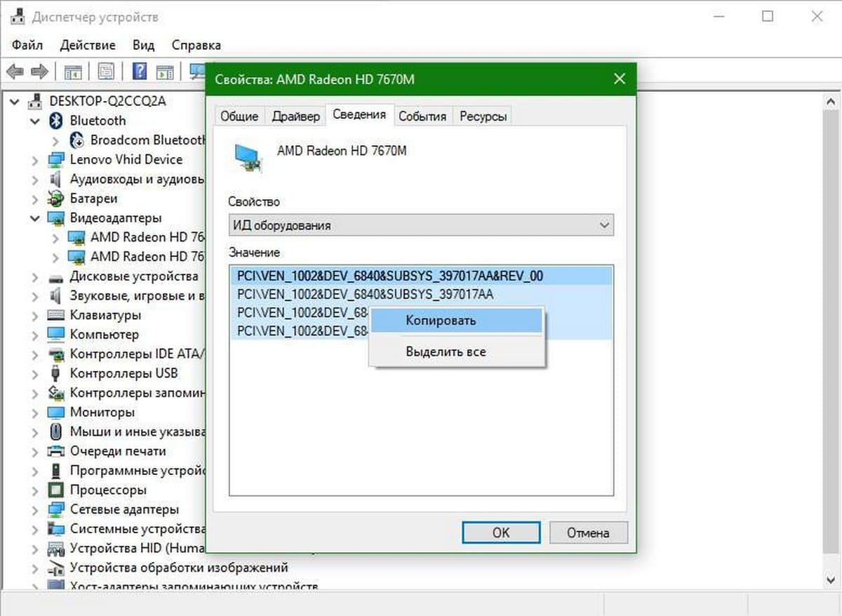Switch to the События tab

422,116
